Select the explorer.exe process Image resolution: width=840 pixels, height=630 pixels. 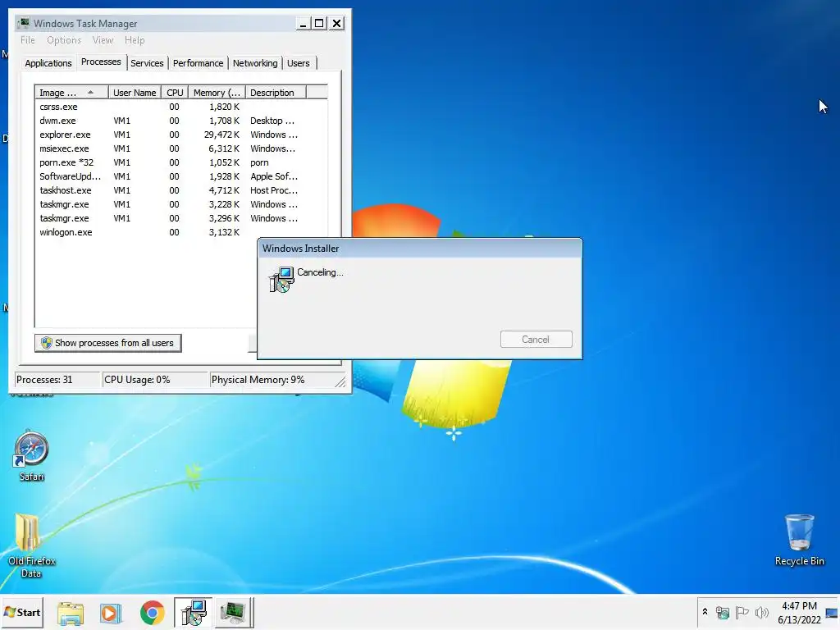181,135
